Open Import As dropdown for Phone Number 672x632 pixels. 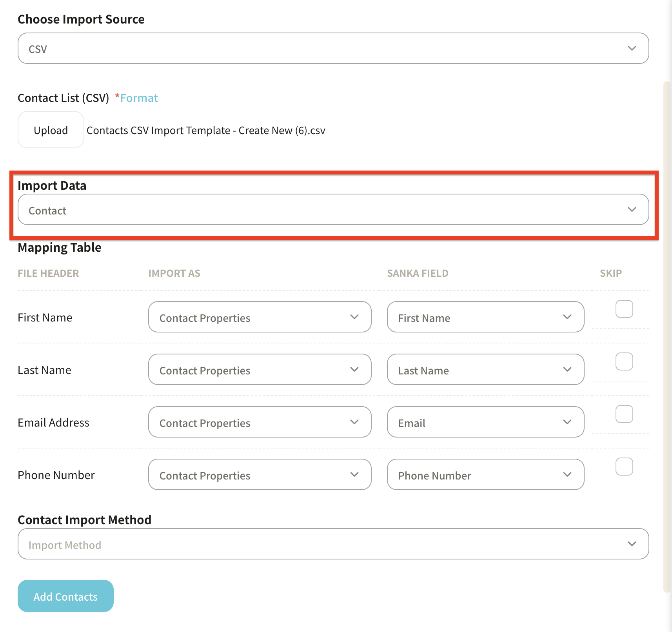pos(260,475)
